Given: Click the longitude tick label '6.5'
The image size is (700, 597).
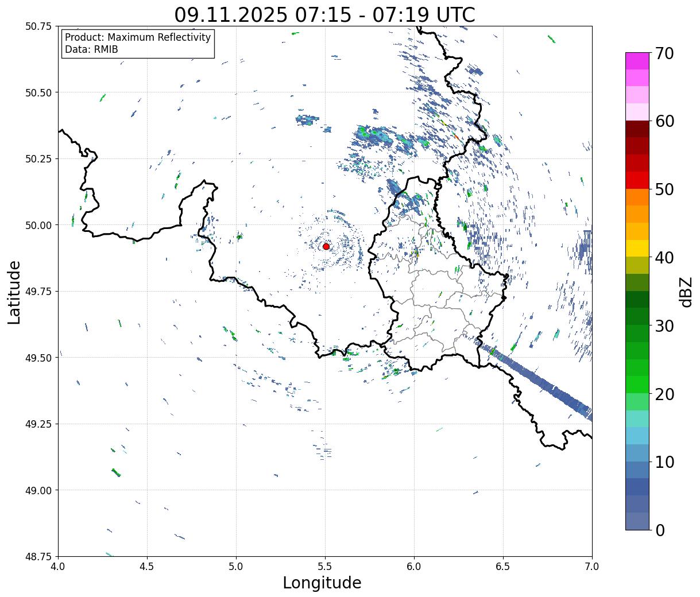Looking at the screenshot, I should [503, 567].
